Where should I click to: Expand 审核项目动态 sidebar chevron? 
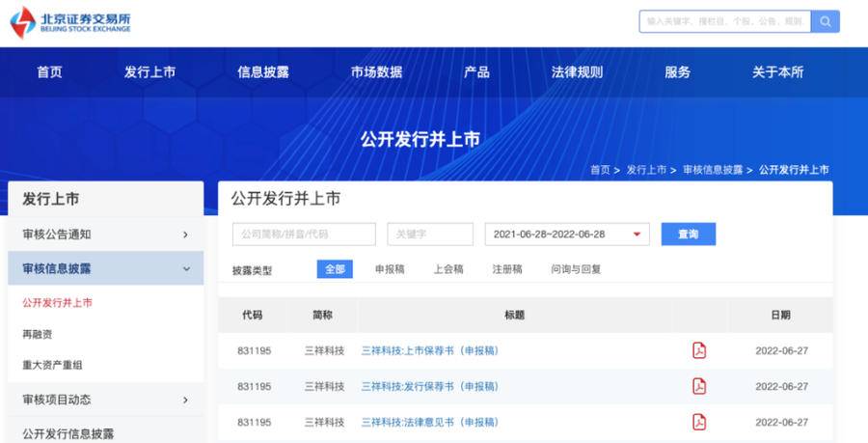click(x=185, y=400)
